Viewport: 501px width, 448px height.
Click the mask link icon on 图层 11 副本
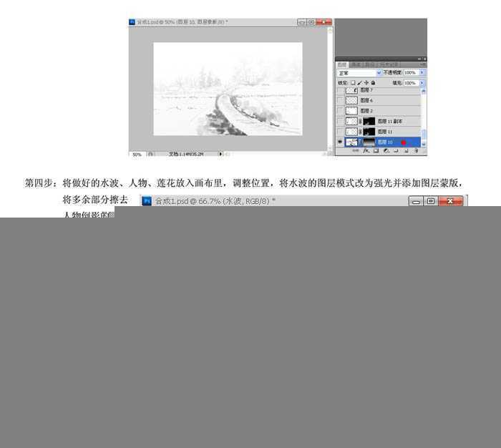[x=360, y=122]
